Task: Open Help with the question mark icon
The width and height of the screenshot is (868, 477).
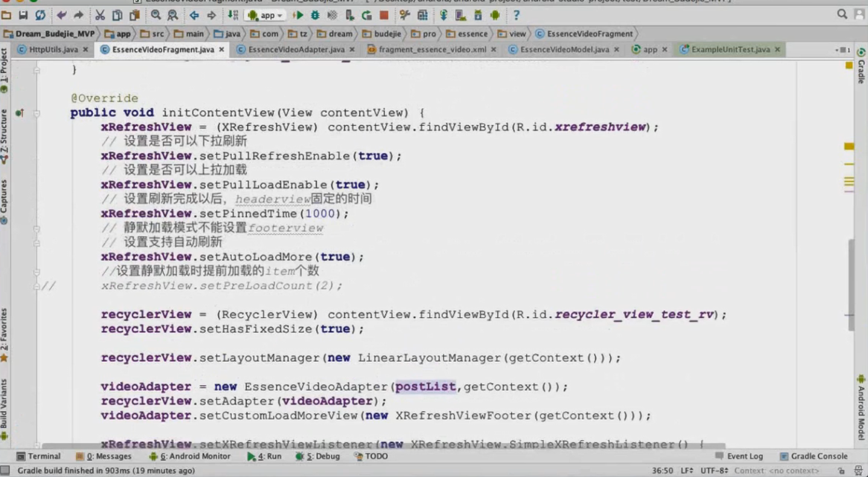Action: 517,15
